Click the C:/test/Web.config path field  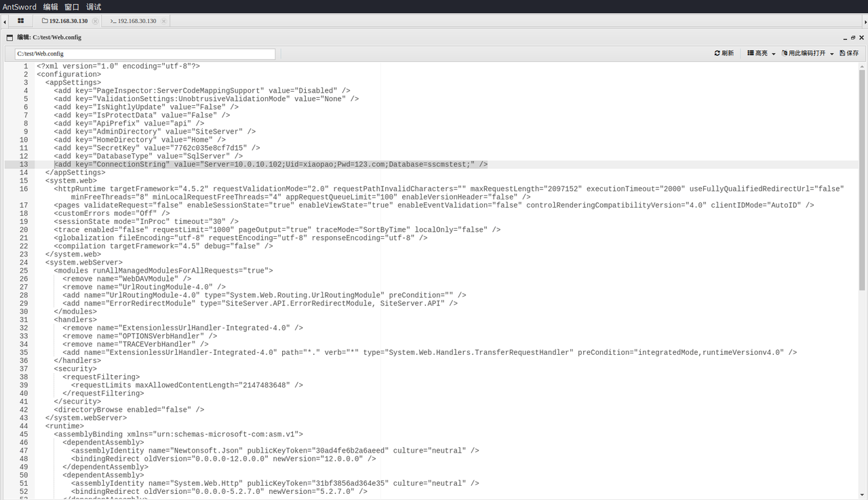click(x=145, y=54)
